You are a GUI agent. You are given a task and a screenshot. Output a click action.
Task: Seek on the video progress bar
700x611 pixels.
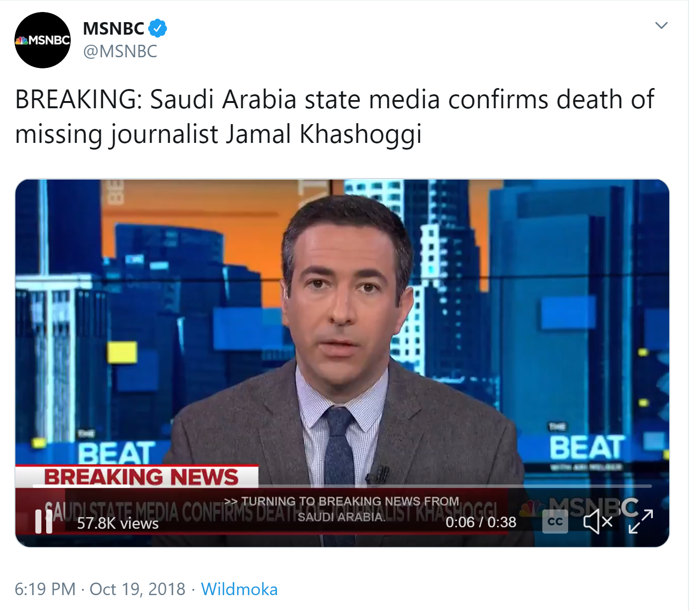tap(342, 486)
